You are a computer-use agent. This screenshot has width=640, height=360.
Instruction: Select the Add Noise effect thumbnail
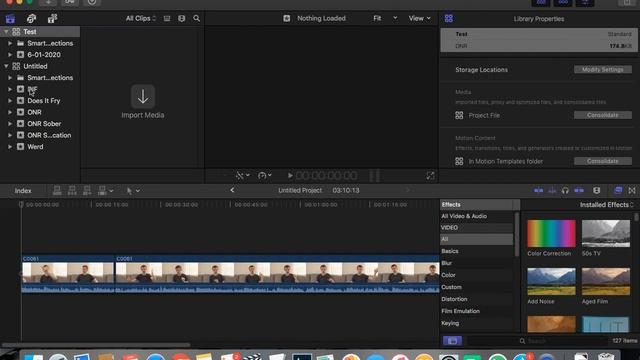pos(551,281)
